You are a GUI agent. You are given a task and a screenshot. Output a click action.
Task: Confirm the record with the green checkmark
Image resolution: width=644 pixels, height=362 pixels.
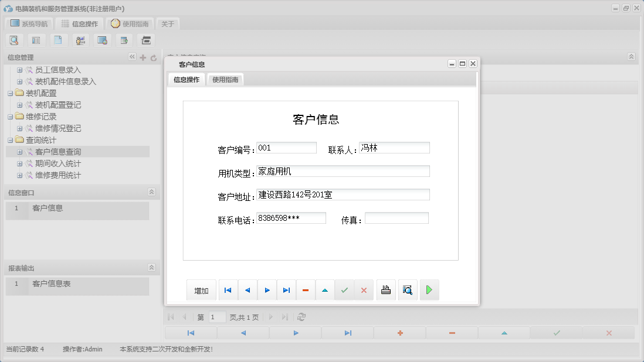[344, 289]
